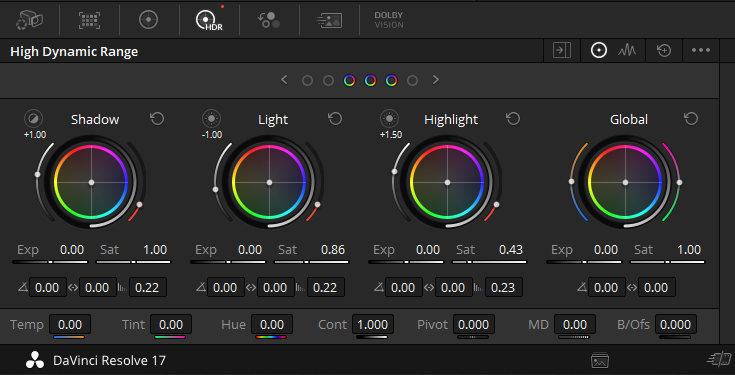Click the Global right saturation ring handle
Image resolution: width=735 pixels, height=375 pixels.
click(x=679, y=182)
